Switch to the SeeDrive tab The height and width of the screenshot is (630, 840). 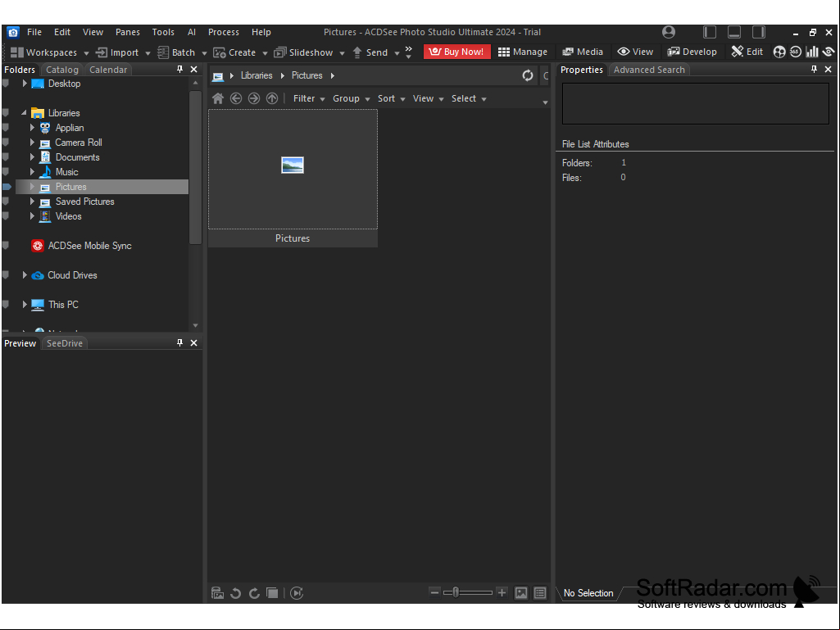64,343
